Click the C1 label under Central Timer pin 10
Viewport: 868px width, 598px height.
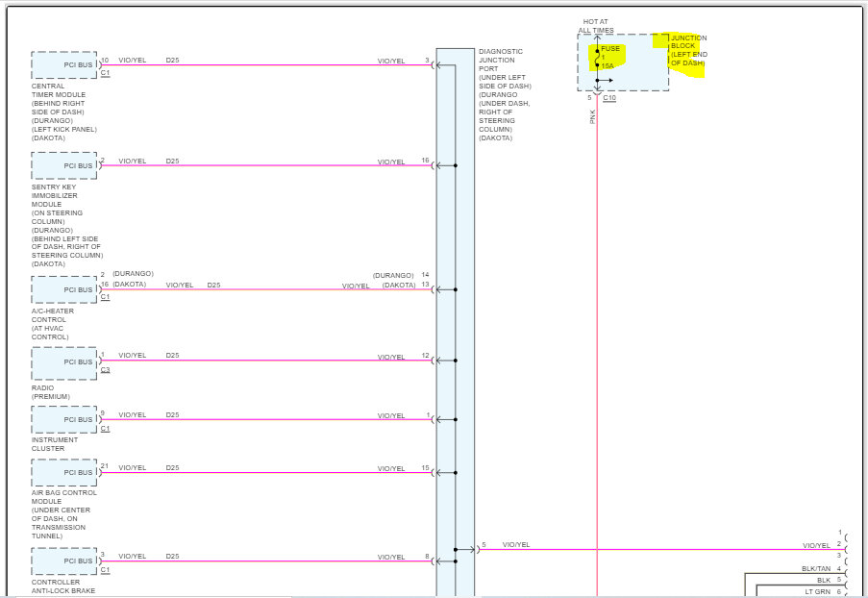[105, 72]
